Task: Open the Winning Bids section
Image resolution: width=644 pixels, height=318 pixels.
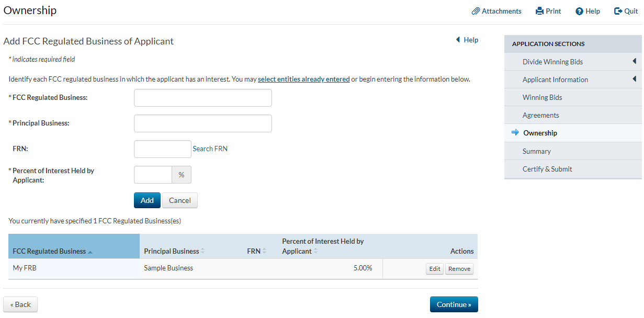Action: tap(542, 97)
